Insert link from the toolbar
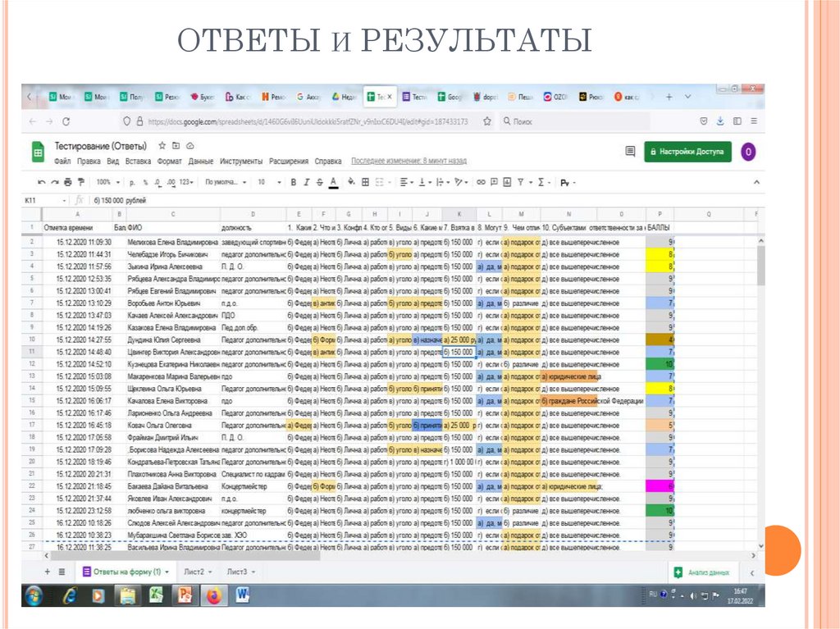The width and height of the screenshot is (840, 629). click(x=481, y=182)
